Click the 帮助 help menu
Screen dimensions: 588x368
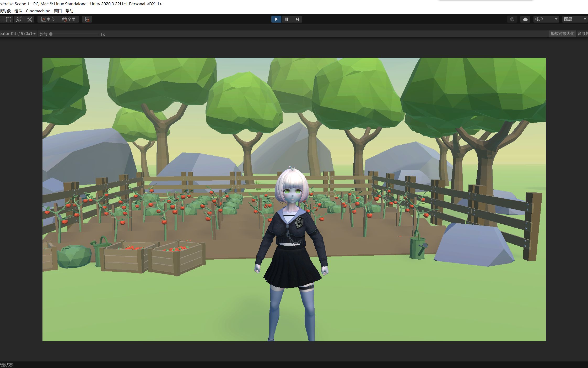(x=69, y=11)
